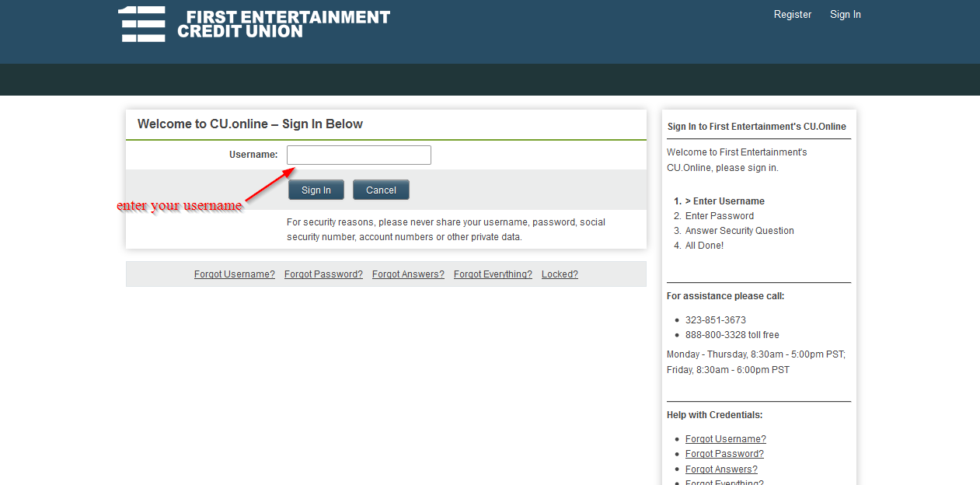Click the Sign In button
Screen dimensions: 980x485
316,190
